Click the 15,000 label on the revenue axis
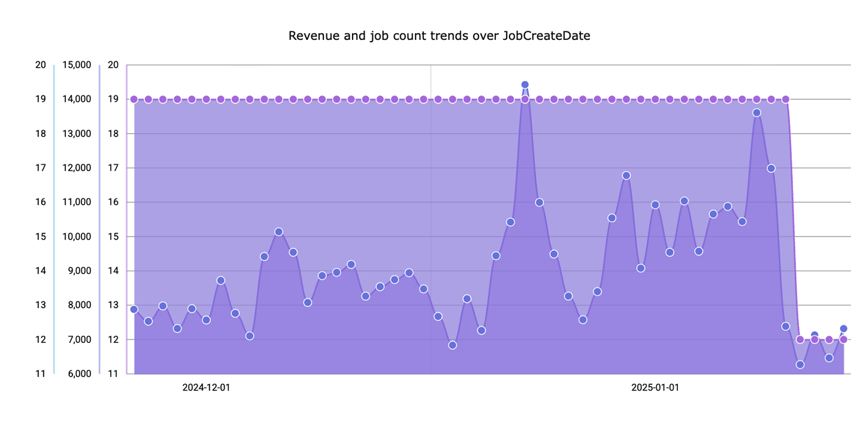This screenshot has height=422, width=868. coord(76,65)
